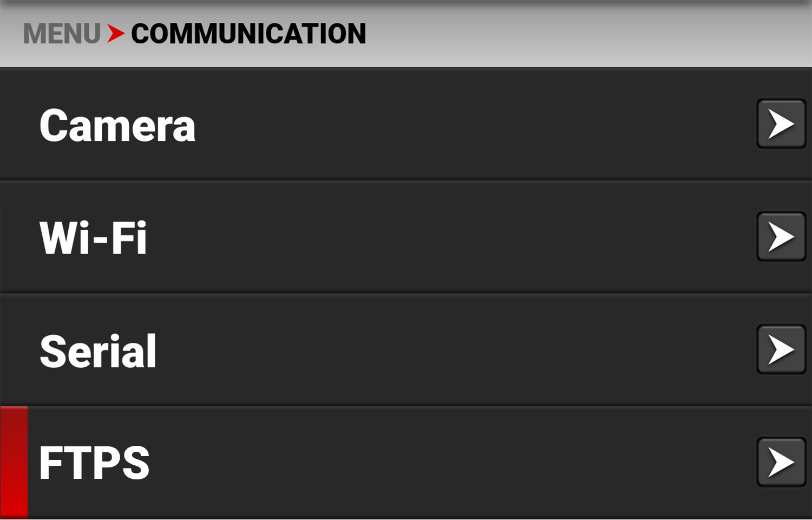812x520 pixels.
Task: Click blank space in the Serial row
Action: click(460, 350)
